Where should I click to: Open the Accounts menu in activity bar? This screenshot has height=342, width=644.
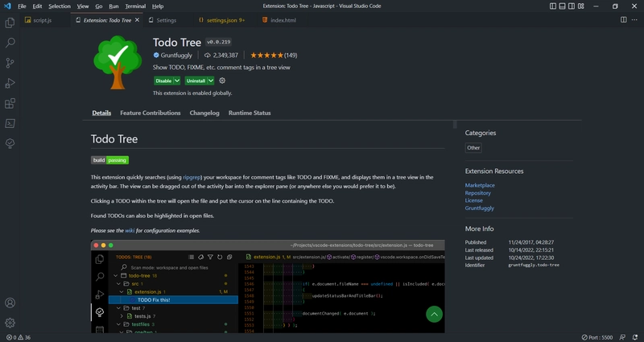pyautogui.click(x=10, y=303)
